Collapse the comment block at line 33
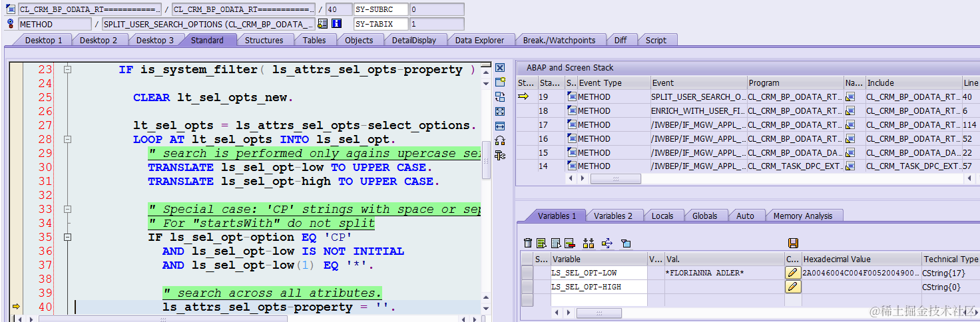 [x=67, y=210]
